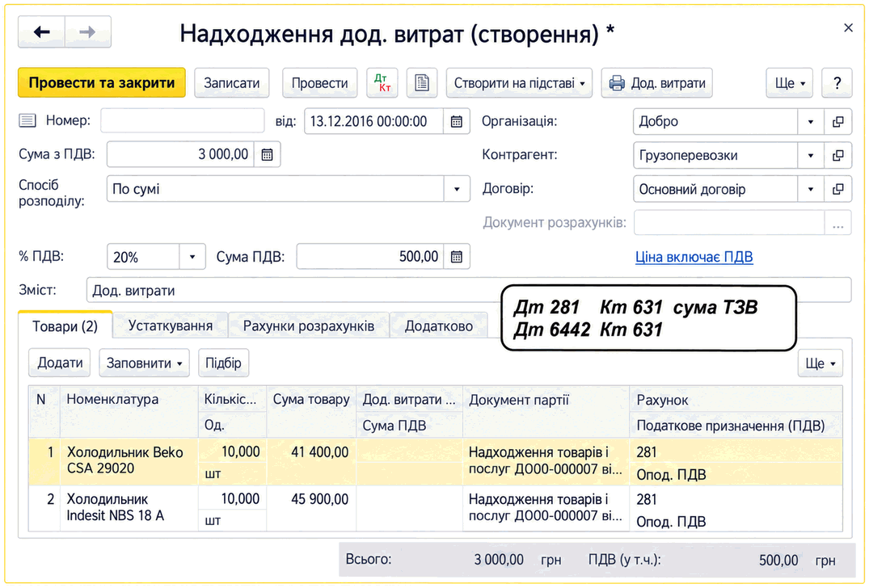This screenshot has width=869, height=588.
Task: Click the list icon beside Номер
Action: 27,120
